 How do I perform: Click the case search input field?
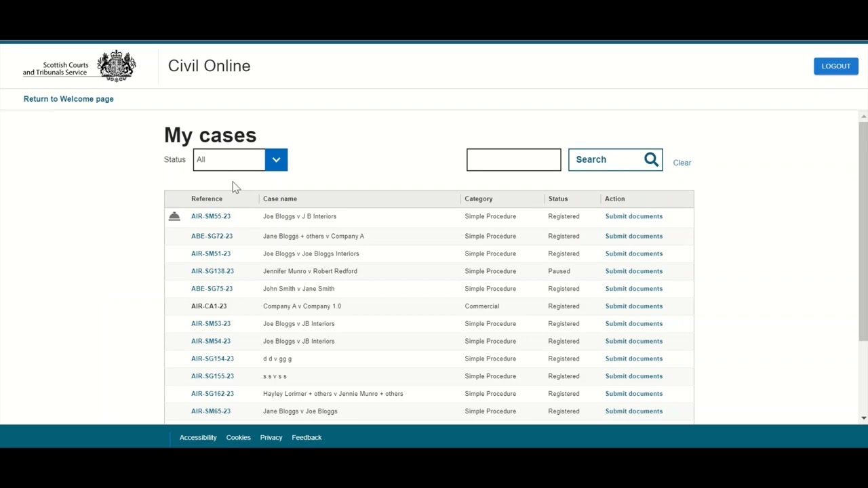[x=514, y=160]
